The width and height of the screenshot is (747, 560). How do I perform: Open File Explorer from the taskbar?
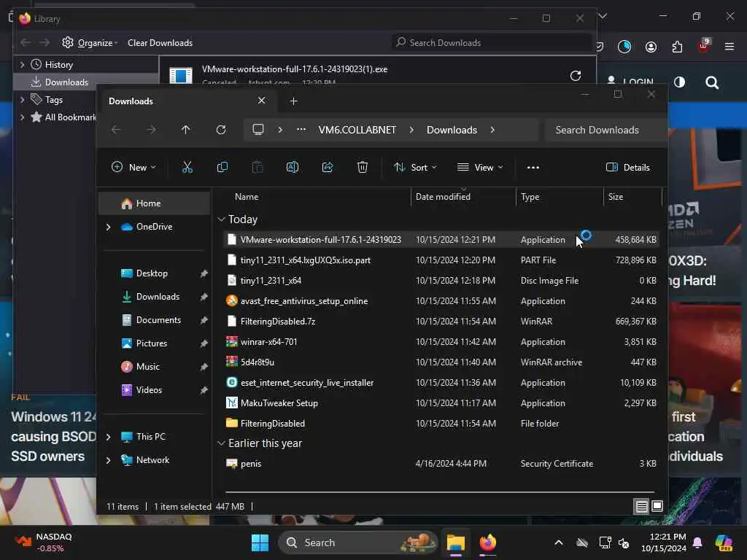coord(456,542)
